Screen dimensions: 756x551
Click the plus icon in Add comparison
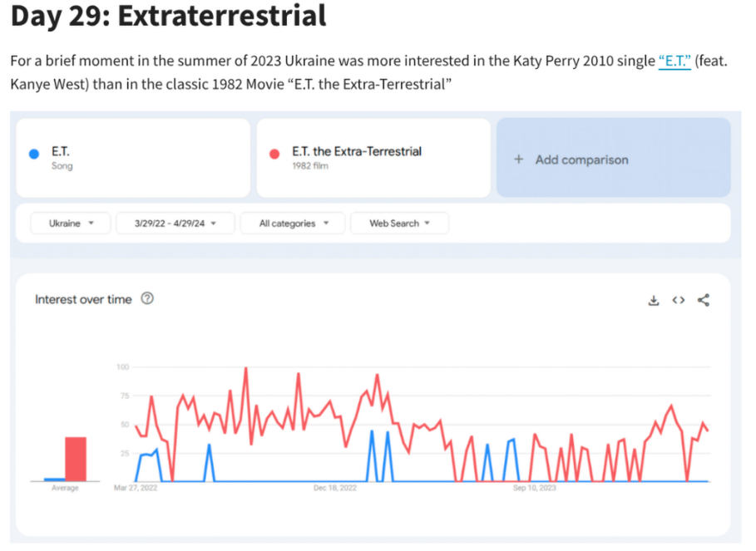pyautogui.click(x=519, y=159)
